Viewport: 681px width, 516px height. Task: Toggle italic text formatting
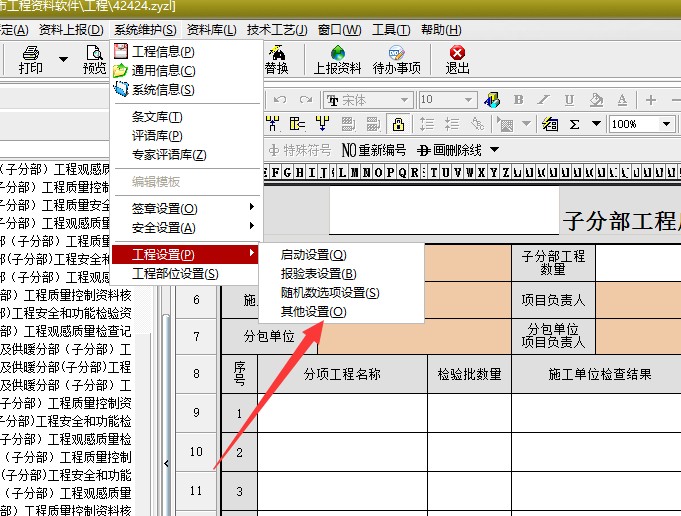(543, 100)
